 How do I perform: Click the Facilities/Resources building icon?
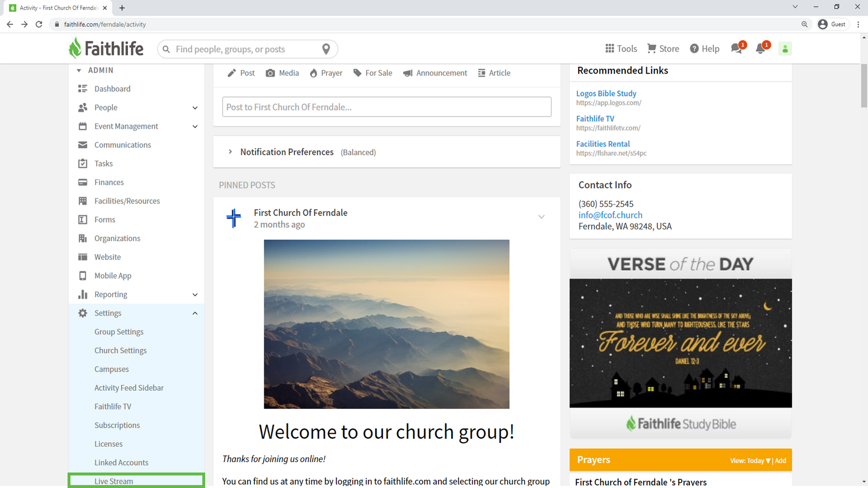click(83, 201)
